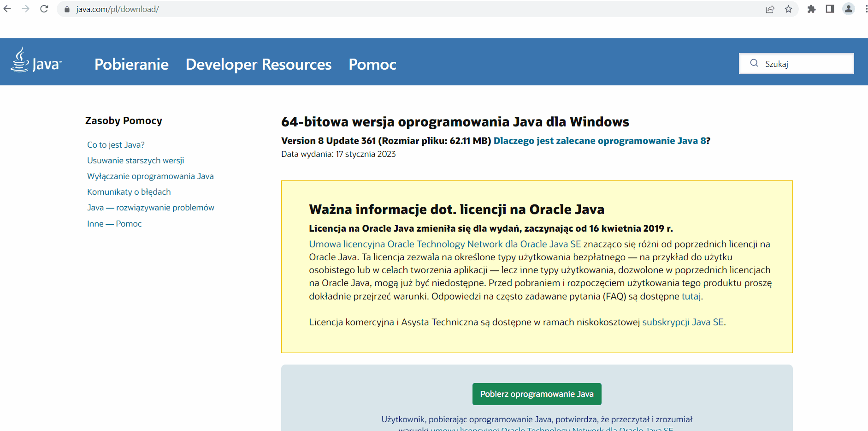Open the Usuwanie starszych wersji link

point(136,161)
